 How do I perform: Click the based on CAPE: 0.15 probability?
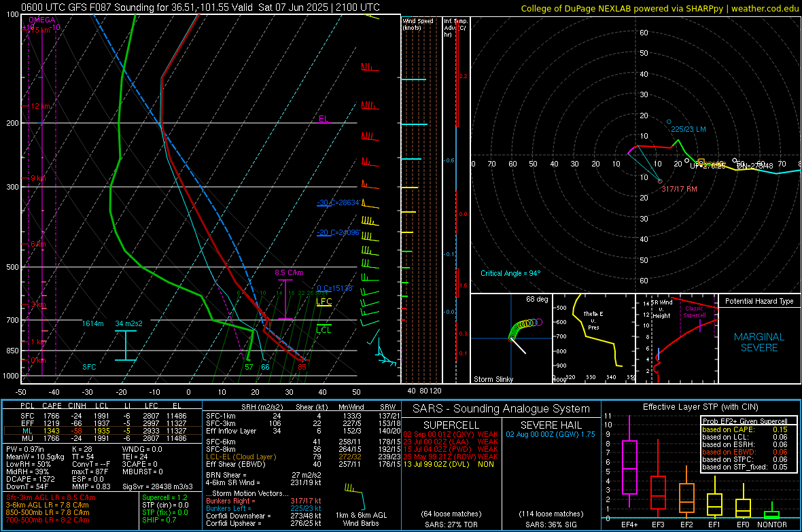[745, 429]
